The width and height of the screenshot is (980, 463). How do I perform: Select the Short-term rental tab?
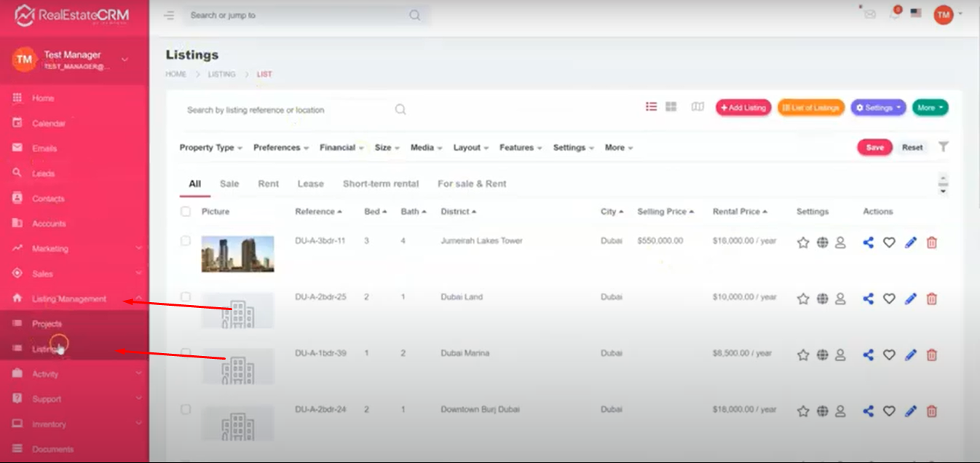[x=381, y=184]
